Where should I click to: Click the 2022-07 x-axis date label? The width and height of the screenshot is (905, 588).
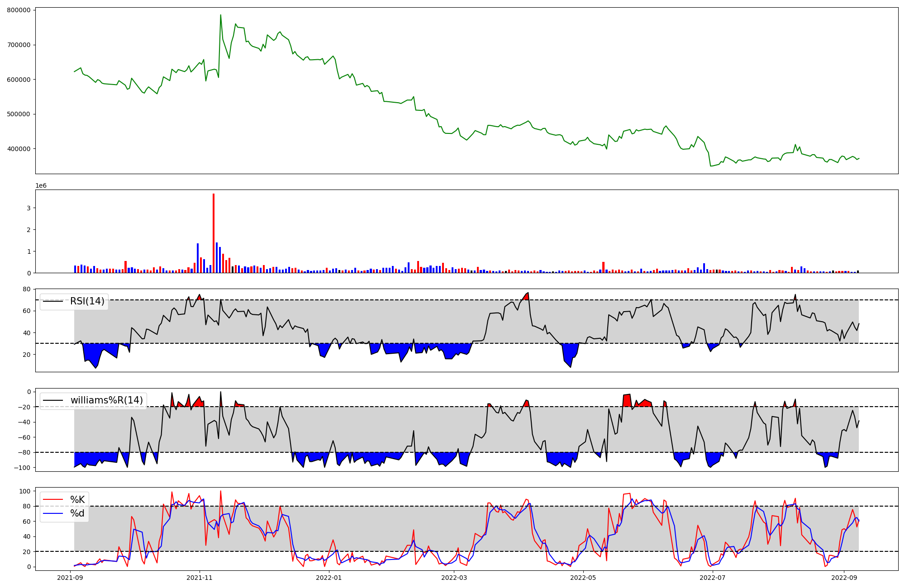point(713,578)
